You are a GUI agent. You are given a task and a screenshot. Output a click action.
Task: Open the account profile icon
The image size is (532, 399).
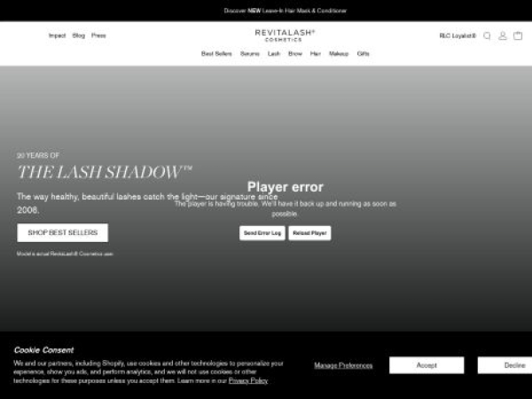coord(503,35)
